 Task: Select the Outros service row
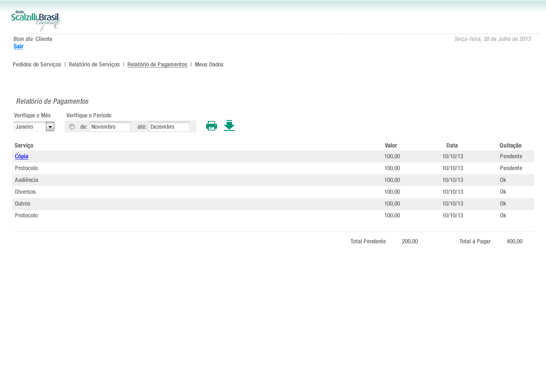(x=23, y=204)
